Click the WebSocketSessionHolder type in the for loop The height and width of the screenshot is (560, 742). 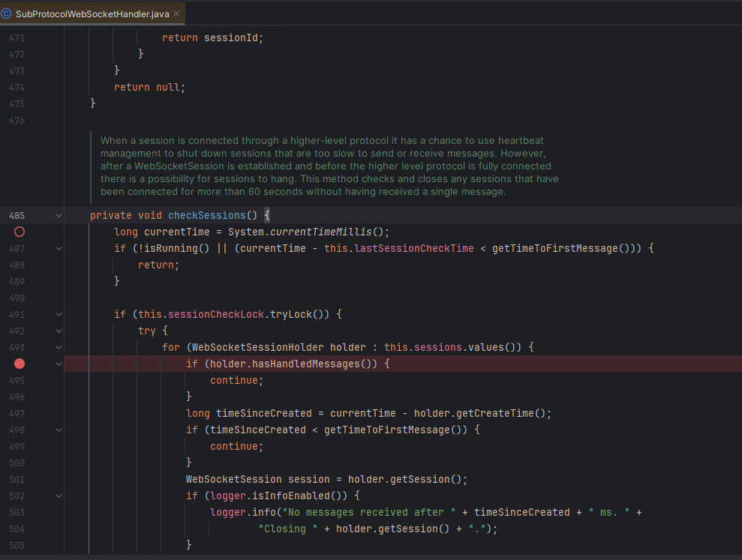pos(257,347)
